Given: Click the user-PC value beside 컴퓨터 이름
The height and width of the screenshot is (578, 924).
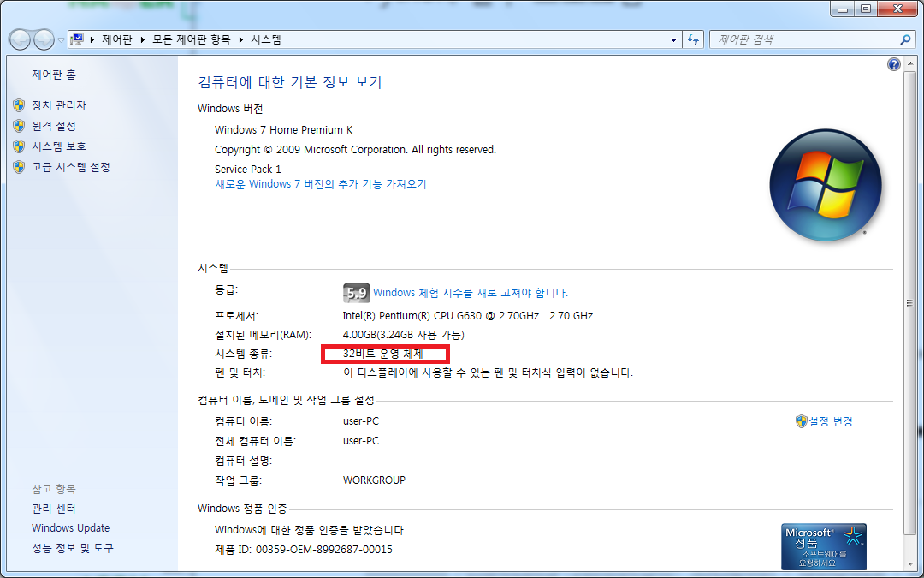Looking at the screenshot, I should pyautogui.click(x=361, y=421).
